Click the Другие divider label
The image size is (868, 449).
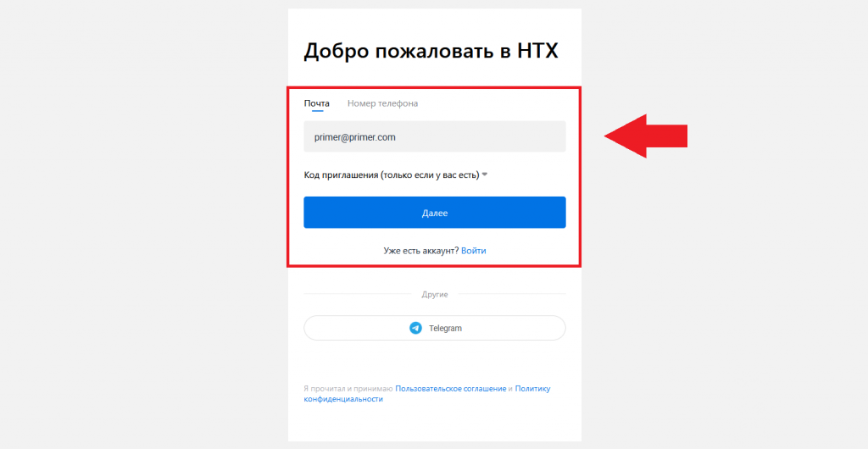pos(435,295)
